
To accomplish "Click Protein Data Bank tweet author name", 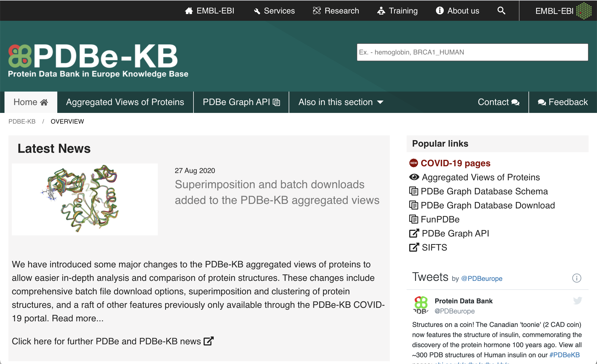I will (464, 301).
